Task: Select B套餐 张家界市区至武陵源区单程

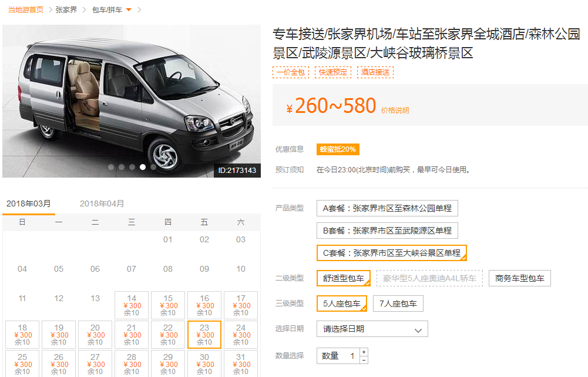Action: point(387,231)
